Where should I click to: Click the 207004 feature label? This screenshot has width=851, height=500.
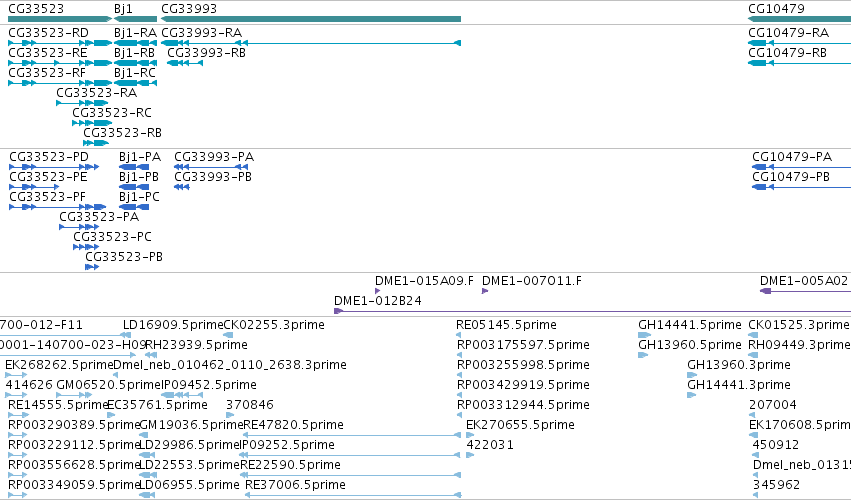coord(772,404)
